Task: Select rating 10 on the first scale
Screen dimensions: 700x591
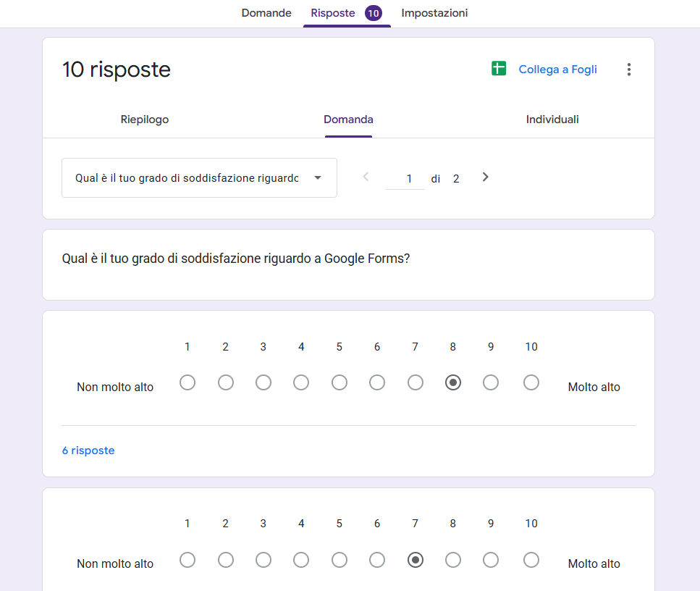Action: pos(531,382)
